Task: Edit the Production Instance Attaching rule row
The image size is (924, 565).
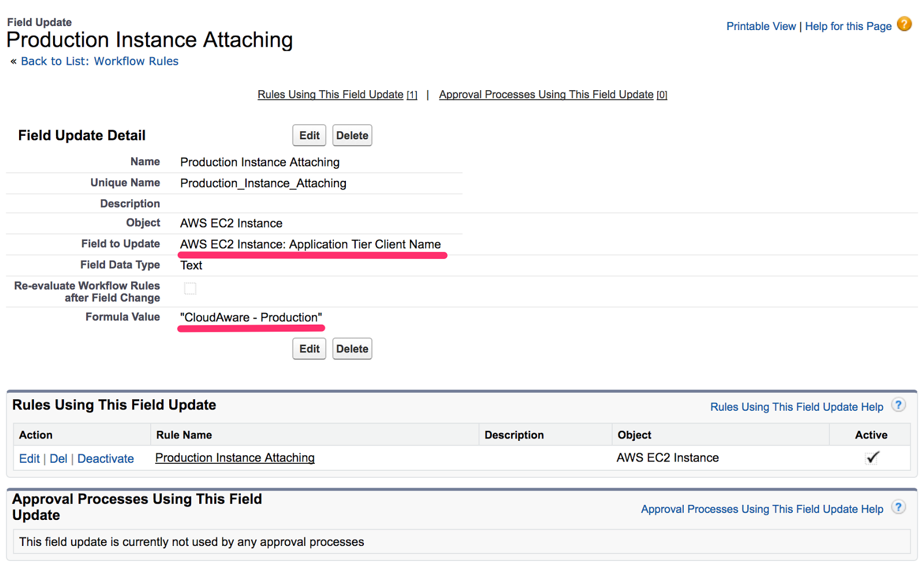Action: pos(29,459)
